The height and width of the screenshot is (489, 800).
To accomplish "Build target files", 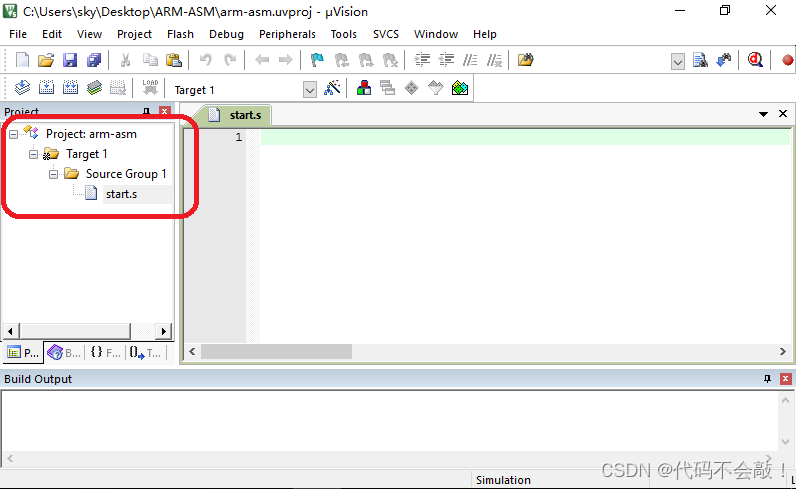I will point(46,88).
